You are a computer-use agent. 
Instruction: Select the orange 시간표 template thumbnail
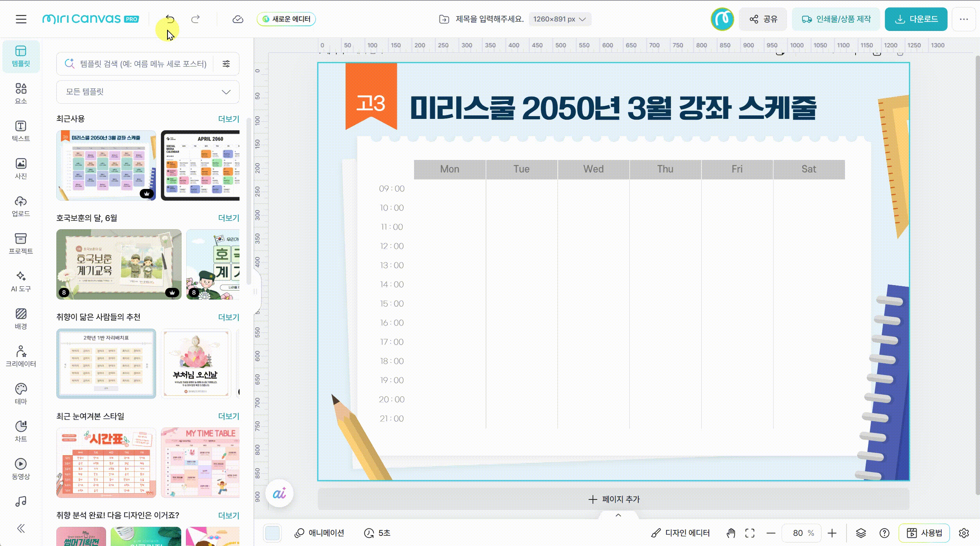[x=106, y=463]
